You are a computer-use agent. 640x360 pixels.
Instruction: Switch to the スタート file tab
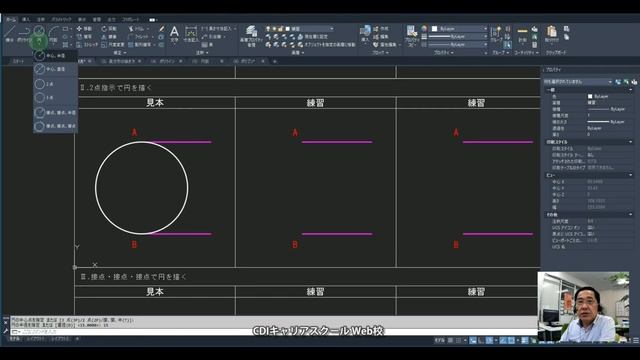coord(18,61)
